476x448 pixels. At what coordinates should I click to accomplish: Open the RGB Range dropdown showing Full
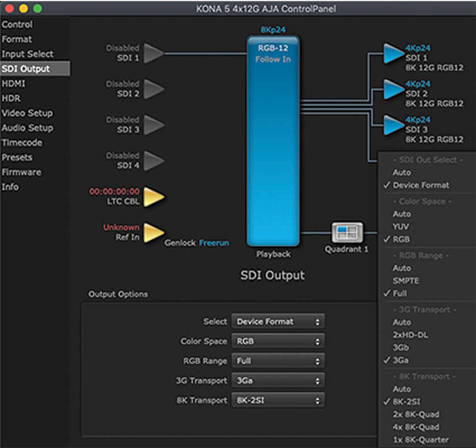(278, 361)
